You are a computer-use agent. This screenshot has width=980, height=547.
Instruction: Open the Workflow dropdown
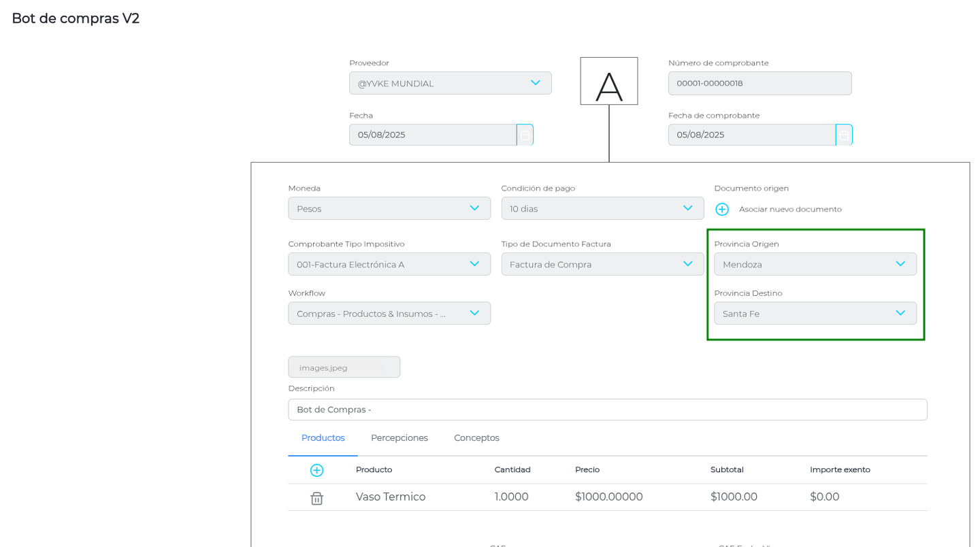[389, 313]
